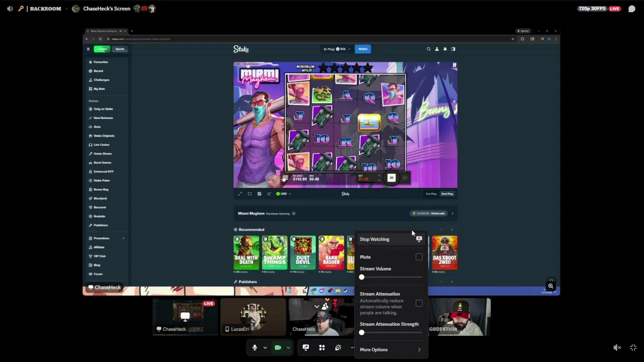Viewport: 644px width, 362px height.
Task: Bookmark the page with the star icon
Action: coord(513,39)
